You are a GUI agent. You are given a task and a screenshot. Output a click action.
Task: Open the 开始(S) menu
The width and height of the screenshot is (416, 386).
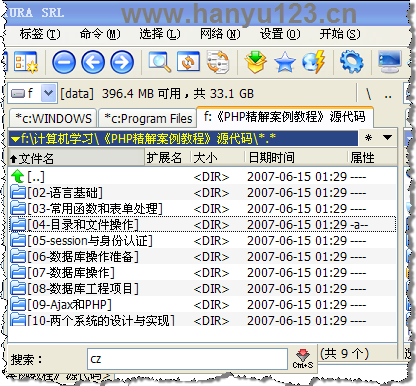(x=340, y=34)
